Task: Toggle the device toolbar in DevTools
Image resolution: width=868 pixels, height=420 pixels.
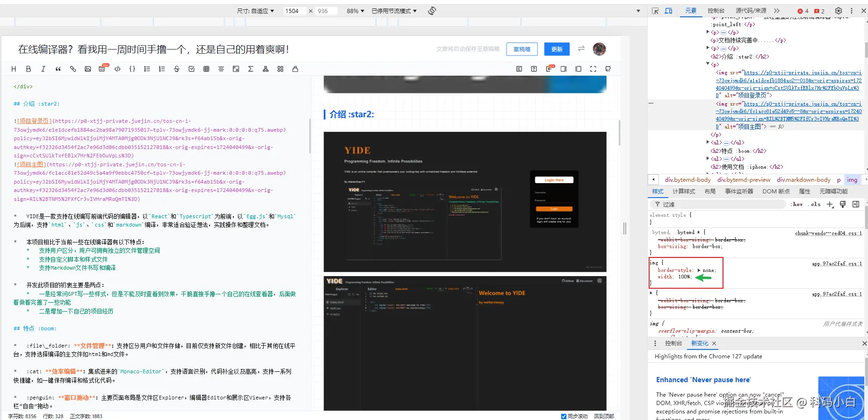Action: [669, 11]
